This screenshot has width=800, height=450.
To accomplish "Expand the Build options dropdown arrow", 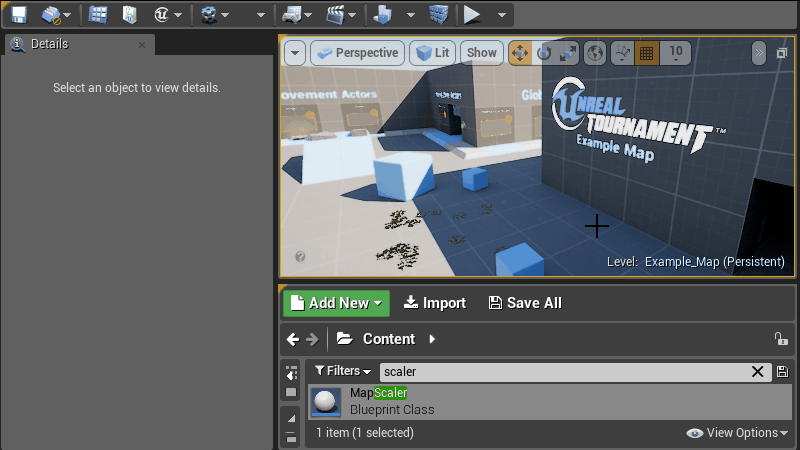I will [411, 15].
